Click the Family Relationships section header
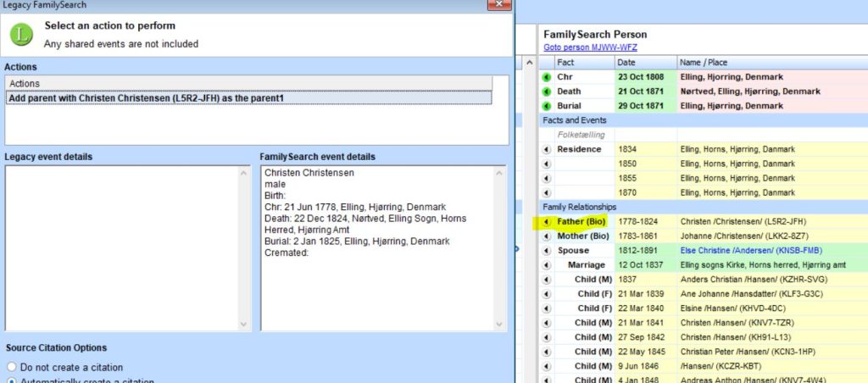Viewport: 868px width, 383px height. tap(580, 207)
